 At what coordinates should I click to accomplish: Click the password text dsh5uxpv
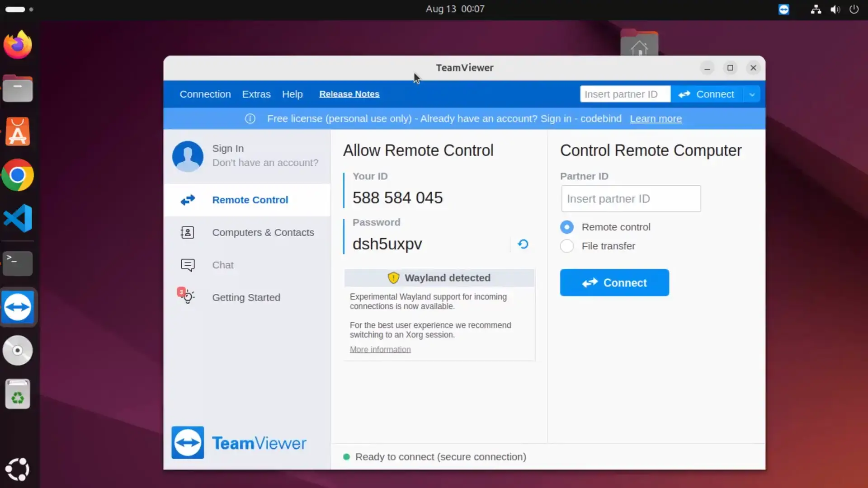coord(387,244)
